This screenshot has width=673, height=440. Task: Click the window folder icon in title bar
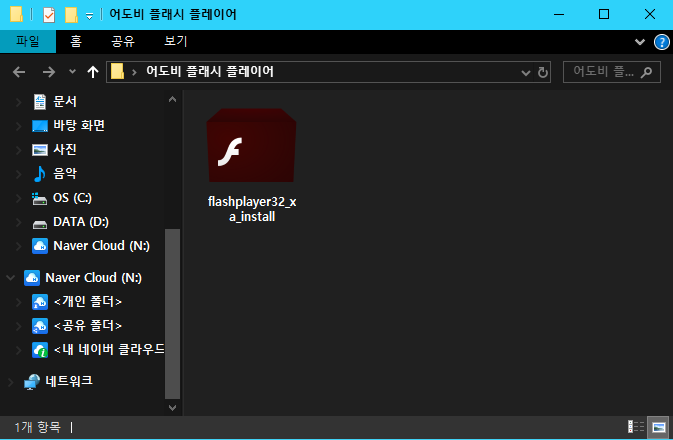click(16, 14)
